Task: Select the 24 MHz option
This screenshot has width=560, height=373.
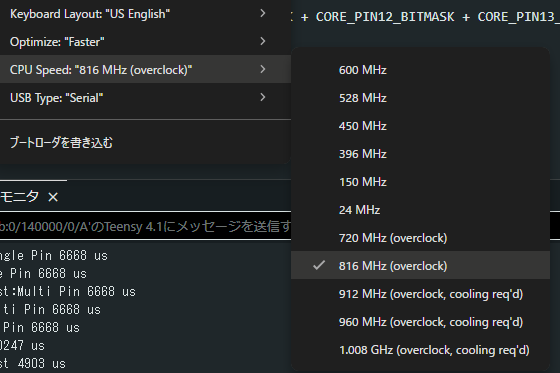Action: (x=420, y=210)
